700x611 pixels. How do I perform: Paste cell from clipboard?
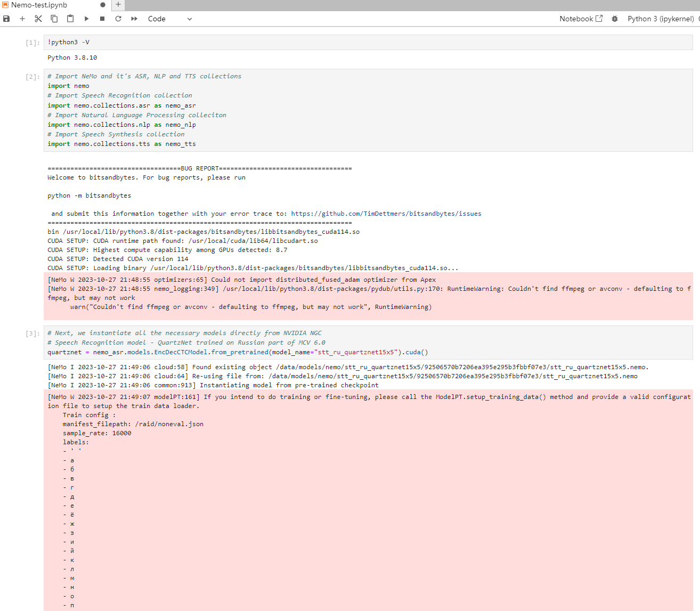(x=70, y=19)
